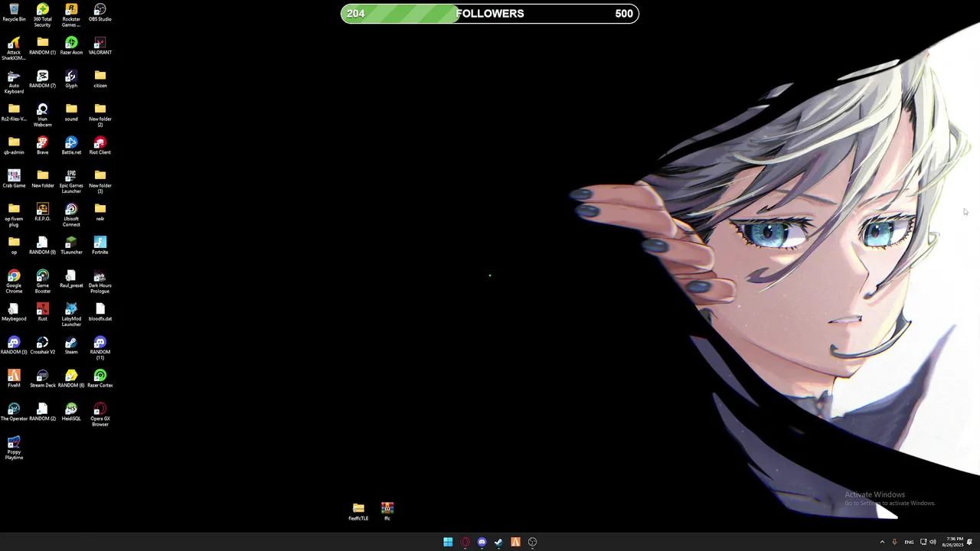Select the Crosshair V2 shortcut

pos(42,346)
